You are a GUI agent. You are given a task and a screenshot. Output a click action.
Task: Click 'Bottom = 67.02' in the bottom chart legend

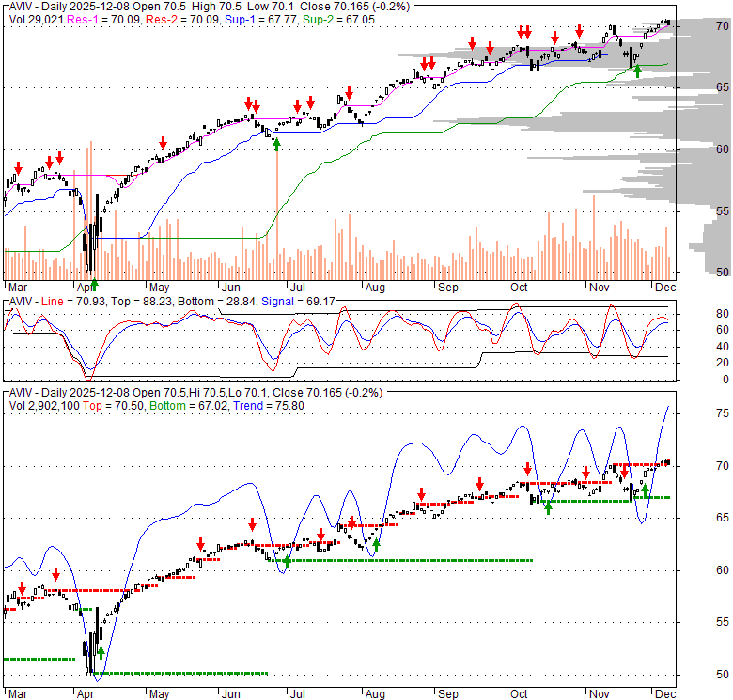click(x=188, y=406)
